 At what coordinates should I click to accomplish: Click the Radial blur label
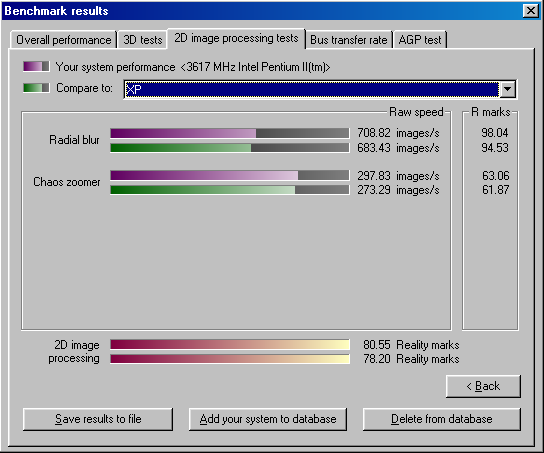[74, 140]
